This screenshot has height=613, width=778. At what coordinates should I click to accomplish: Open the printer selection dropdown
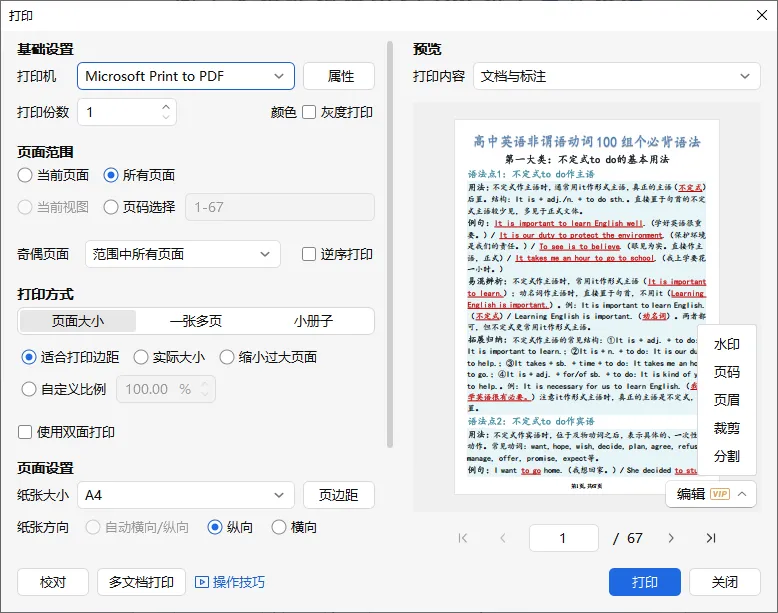[186, 76]
